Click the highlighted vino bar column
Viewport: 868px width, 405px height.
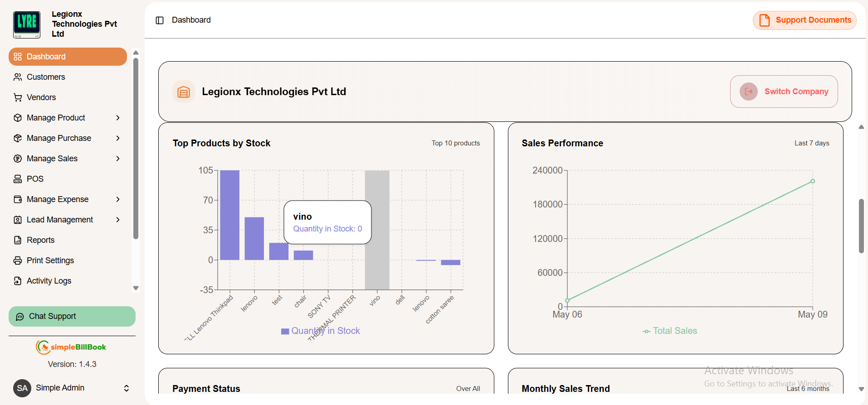(377, 230)
